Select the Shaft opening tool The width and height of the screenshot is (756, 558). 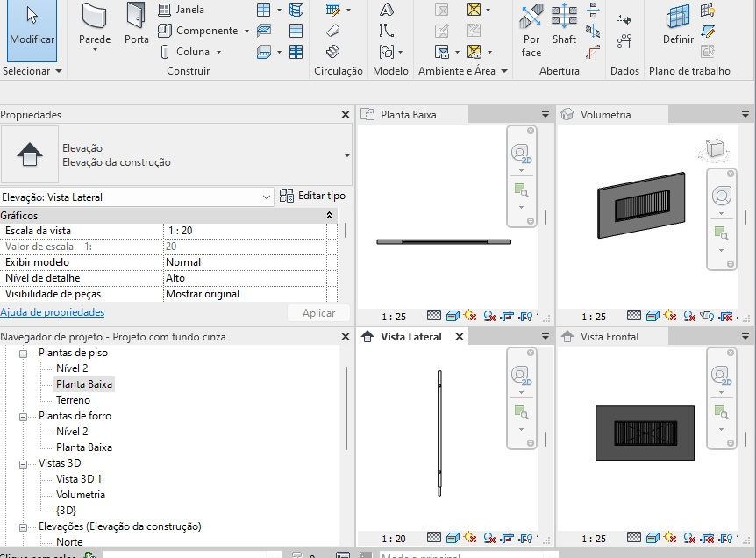click(x=564, y=24)
